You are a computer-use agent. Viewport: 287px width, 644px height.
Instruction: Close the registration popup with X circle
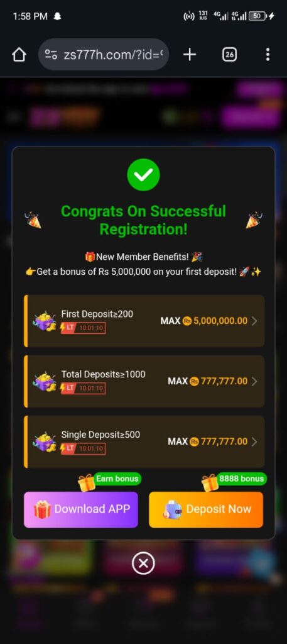tap(143, 563)
